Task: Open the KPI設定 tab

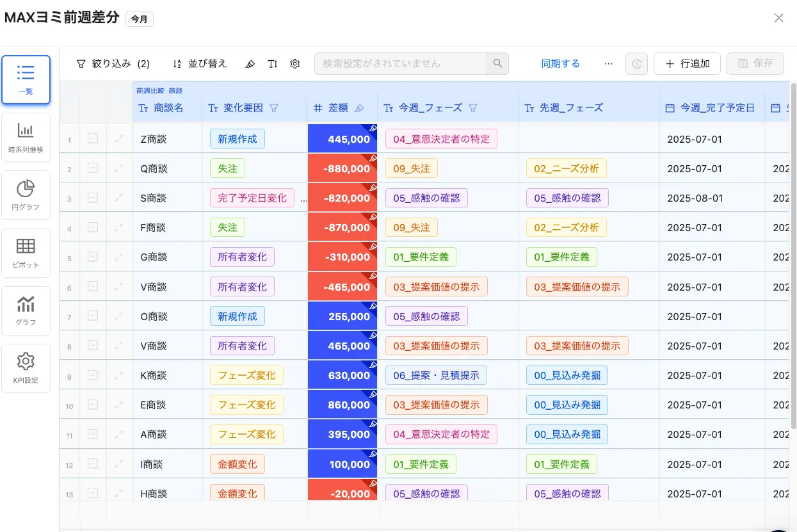Action: coord(26,368)
